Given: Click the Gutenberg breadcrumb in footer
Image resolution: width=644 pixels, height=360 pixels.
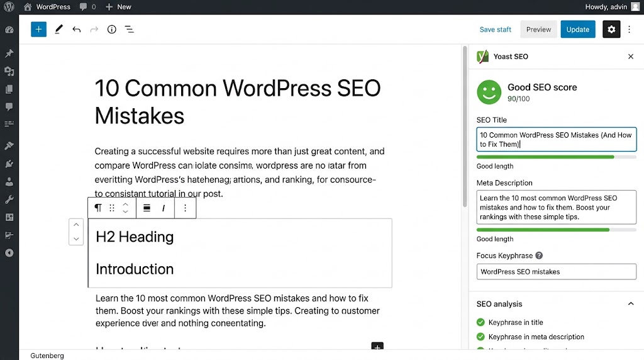Looking at the screenshot, I should (x=47, y=356).
